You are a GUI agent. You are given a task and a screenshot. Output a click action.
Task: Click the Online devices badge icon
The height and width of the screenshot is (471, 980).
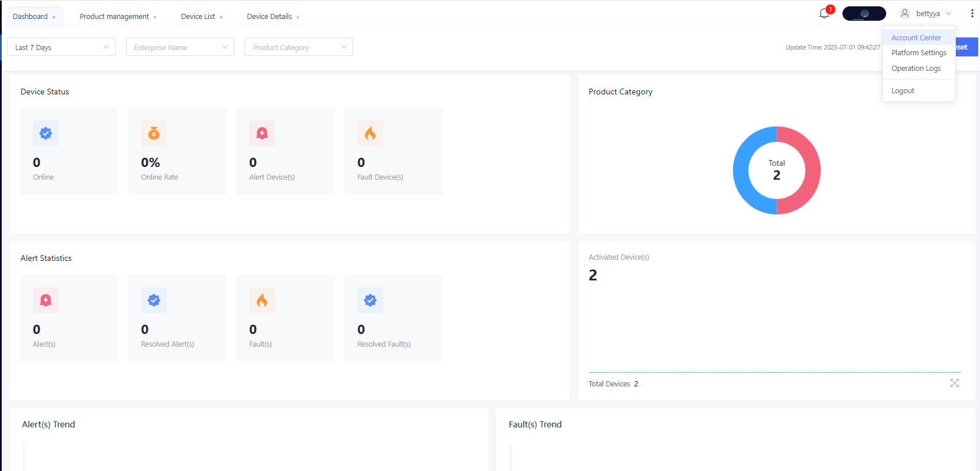coord(45,134)
